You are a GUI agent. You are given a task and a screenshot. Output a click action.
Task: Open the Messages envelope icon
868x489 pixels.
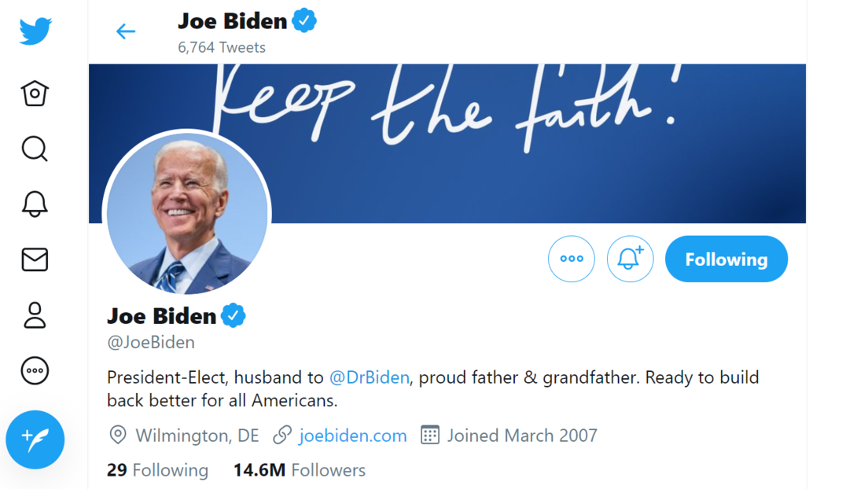[35, 259]
